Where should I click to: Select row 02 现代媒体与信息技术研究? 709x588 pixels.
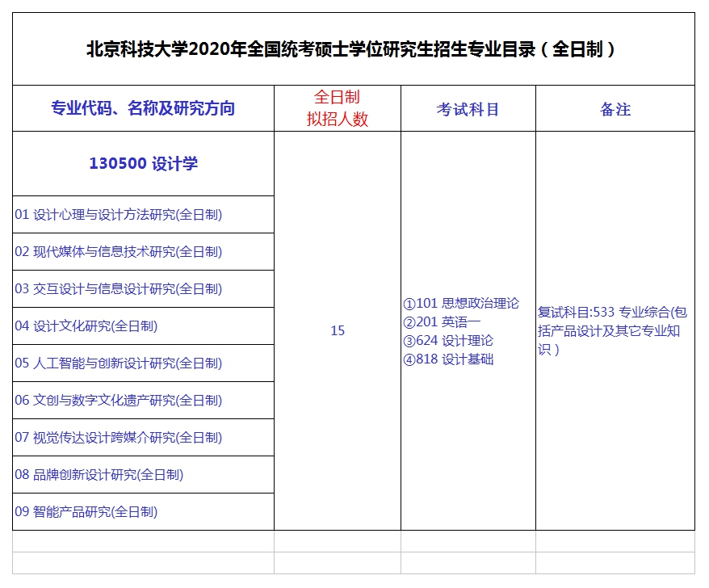click(119, 252)
